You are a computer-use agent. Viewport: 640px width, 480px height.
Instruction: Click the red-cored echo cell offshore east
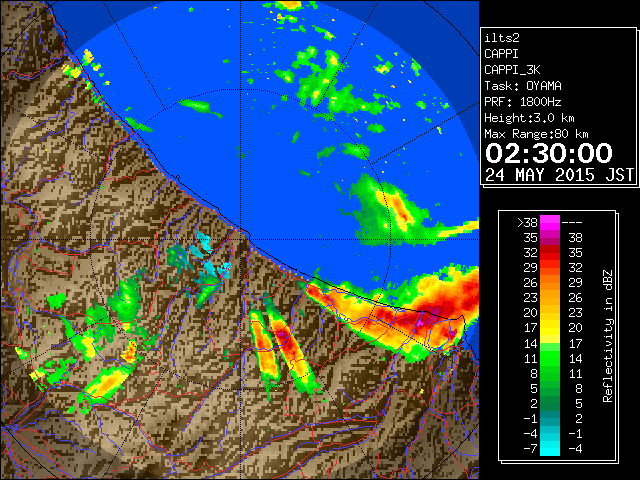click(399, 211)
